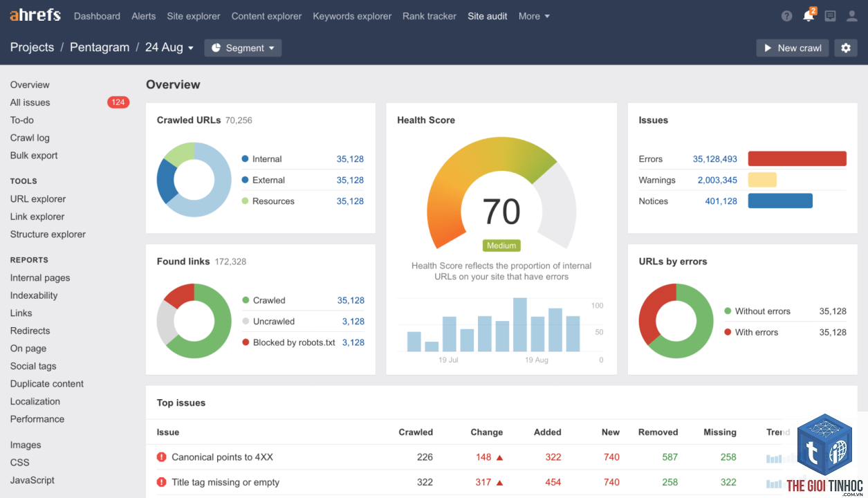Image resolution: width=868 pixels, height=498 pixels.
Task: Click the URLs by errors donut chart
Action: pyautogui.click(x=676, y=321)
